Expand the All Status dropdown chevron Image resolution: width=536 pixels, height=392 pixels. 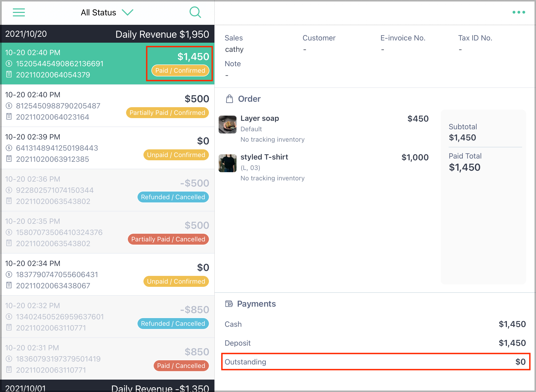click(x=128, y=12)
